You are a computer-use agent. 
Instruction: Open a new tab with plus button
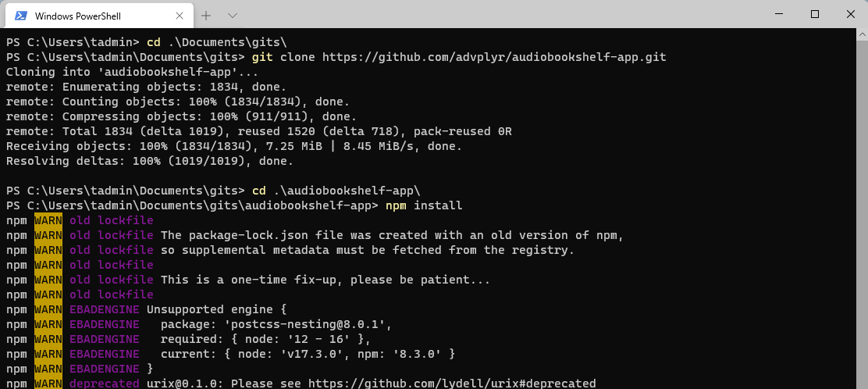coord(207,16)
